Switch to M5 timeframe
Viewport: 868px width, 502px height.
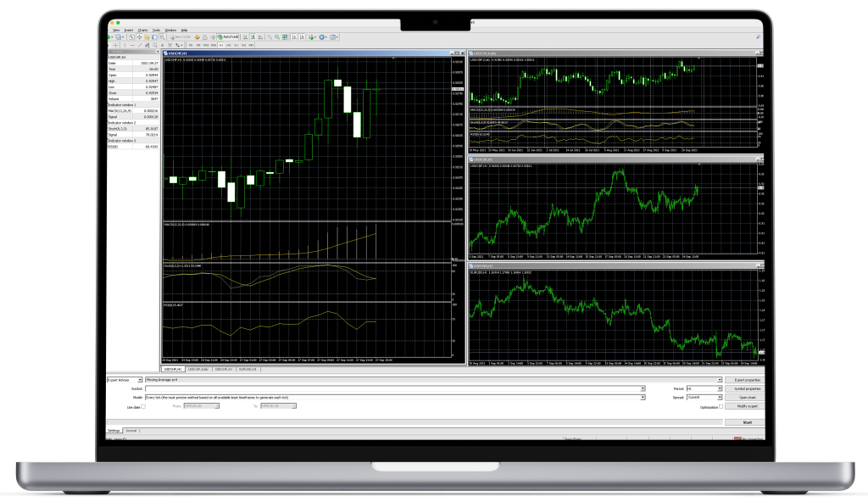[x=198, y=46]
